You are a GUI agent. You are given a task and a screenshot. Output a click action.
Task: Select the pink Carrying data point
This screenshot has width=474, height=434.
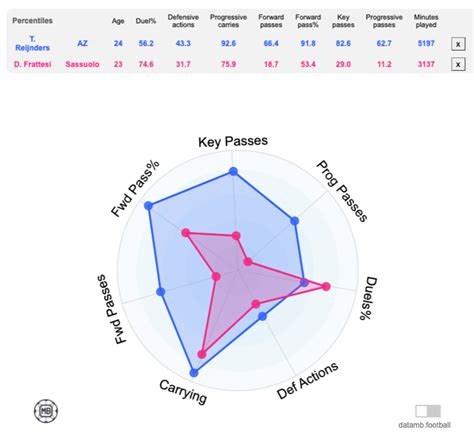202,354
